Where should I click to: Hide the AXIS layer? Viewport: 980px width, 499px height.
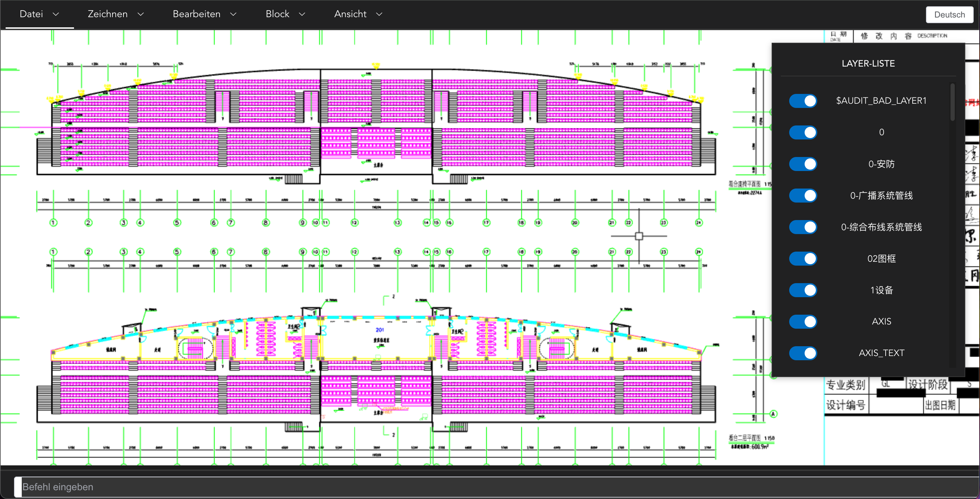[803, 322]
